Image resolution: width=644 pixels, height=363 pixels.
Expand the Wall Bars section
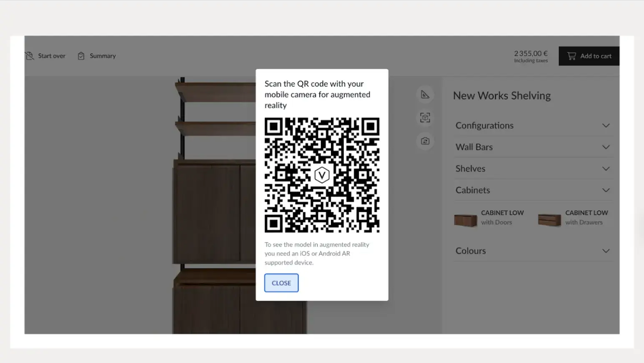coord(533,147)
